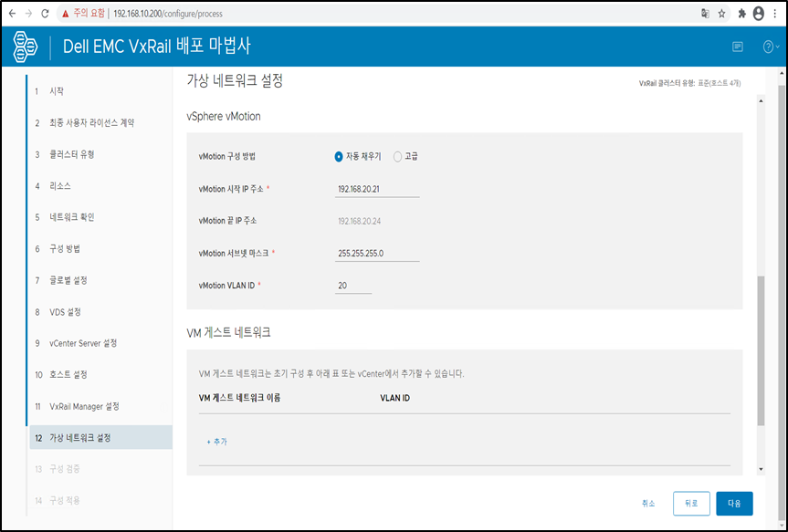This screenshot has height=532, width=788.
Task: Click the VM 게스트 네트워크 section heading
Action: click(228, 332)
